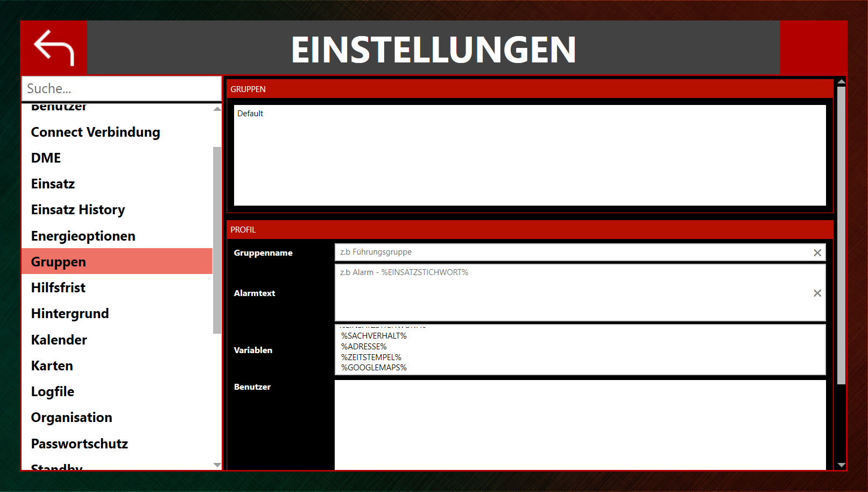Clear the Alarmtext field using its X icon

pos(817,293)
